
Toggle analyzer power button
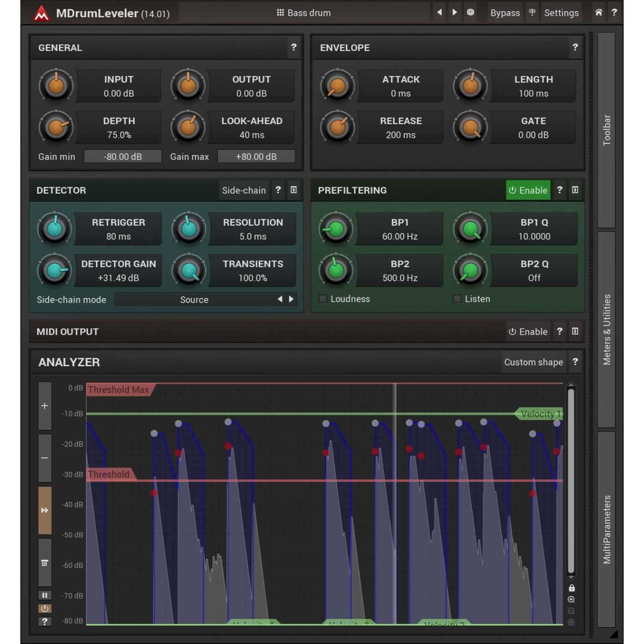pyautogui.click(x=45, y=608)
